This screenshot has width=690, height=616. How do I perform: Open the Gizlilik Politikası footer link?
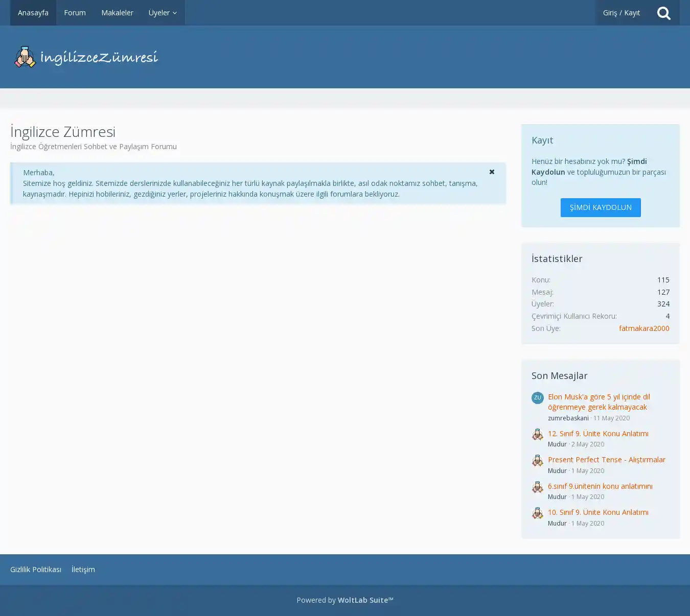click(36, 570)
